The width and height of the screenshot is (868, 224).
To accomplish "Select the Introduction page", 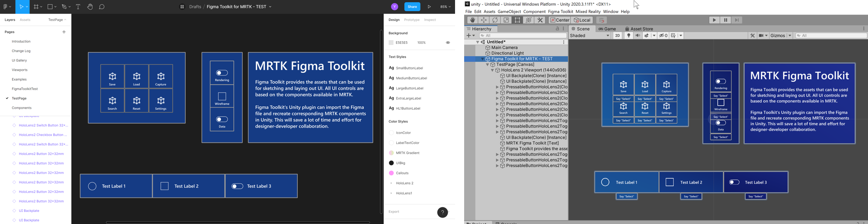I will pyautogui.click(x=21, y=42).
